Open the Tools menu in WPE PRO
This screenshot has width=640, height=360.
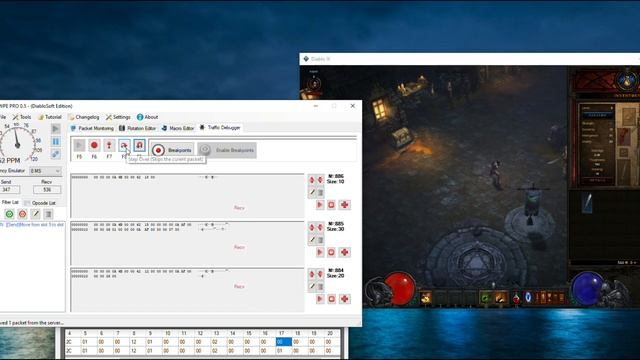coord(22,117)
